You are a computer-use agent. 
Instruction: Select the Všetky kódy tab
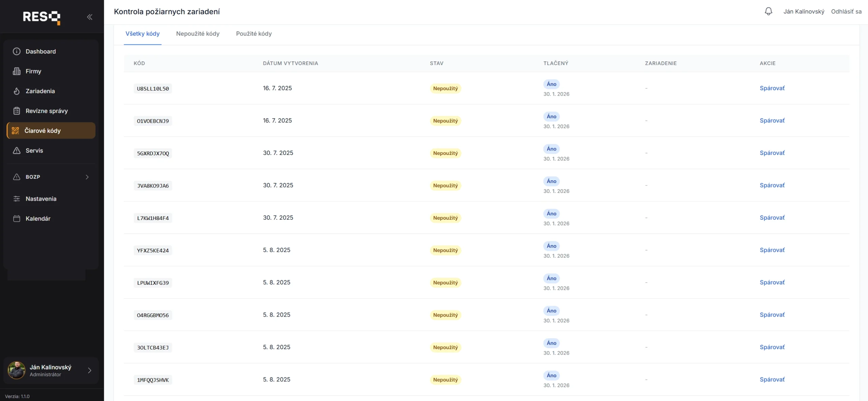coord(142,34)
